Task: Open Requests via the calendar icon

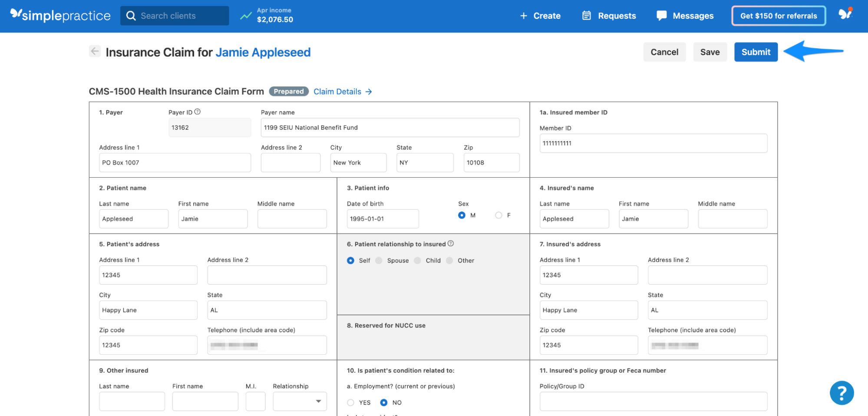Action: point(586,15)
